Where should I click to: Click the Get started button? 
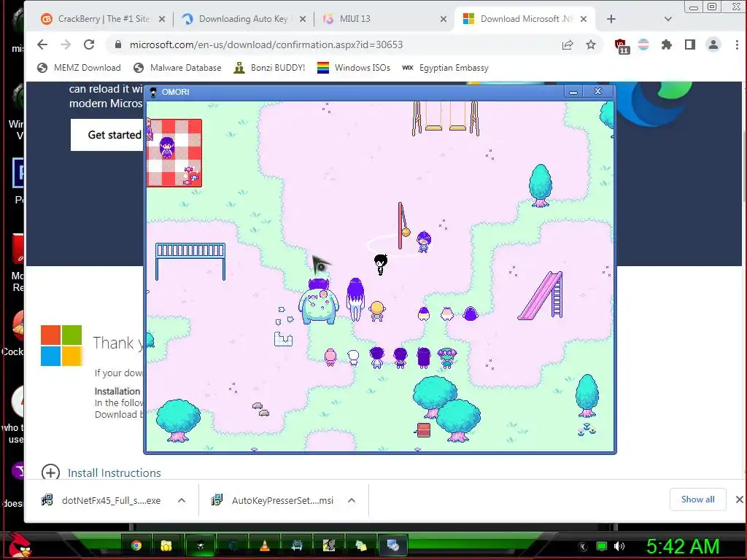click(x=108, y=135)
